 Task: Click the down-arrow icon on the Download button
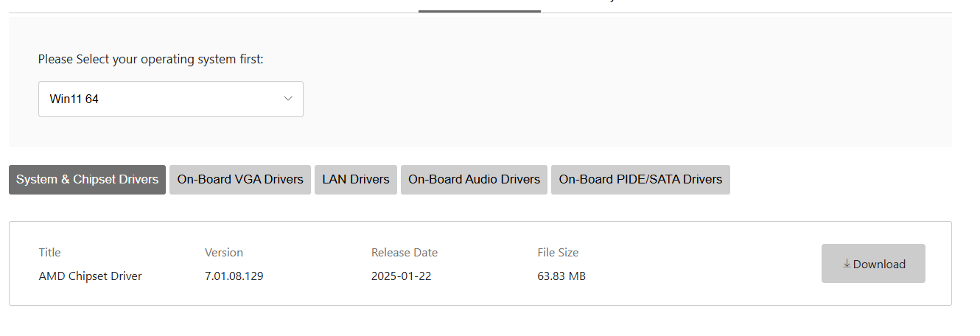click(847, 264)
